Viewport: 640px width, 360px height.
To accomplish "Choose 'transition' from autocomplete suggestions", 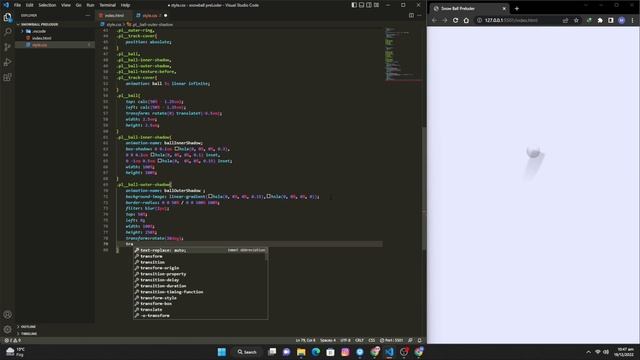I will [152, 262].
